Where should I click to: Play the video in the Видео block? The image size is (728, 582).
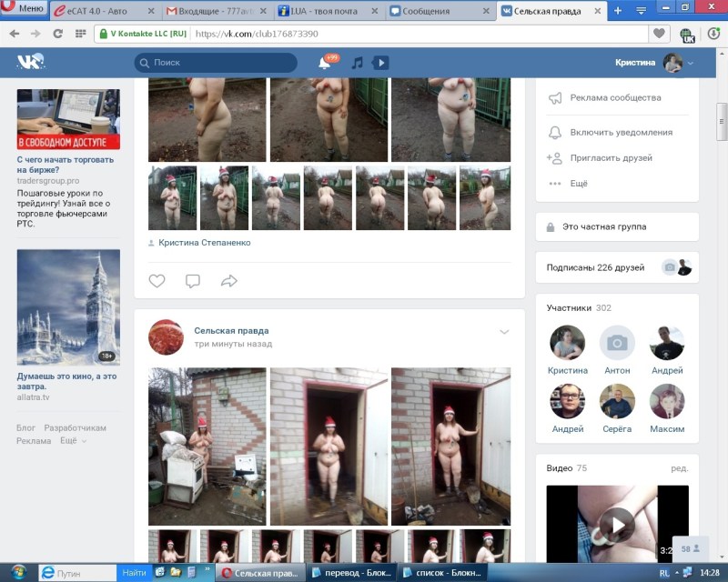click(617, 525)
